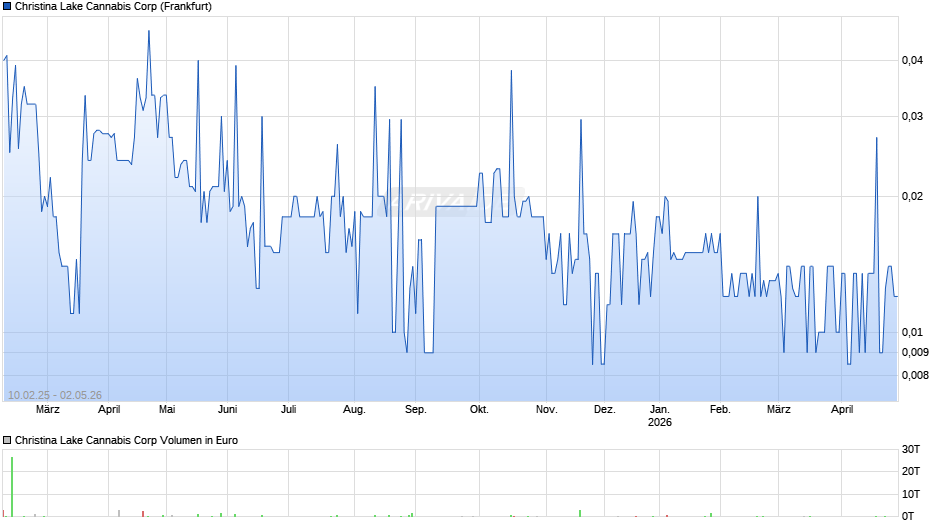Click the date range text '10.02.25 - 02.05.26'
The image size is (940, 526).
point(55,395)
